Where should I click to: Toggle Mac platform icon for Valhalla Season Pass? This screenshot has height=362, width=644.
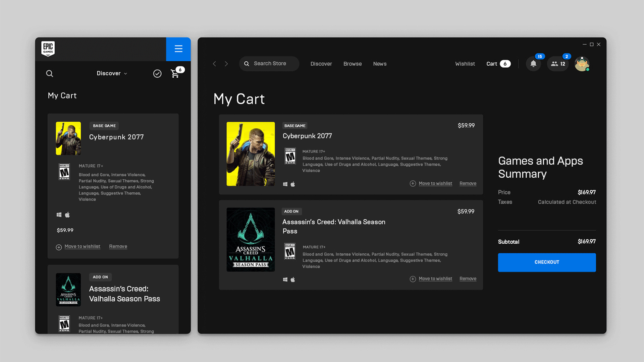point(292,279)
